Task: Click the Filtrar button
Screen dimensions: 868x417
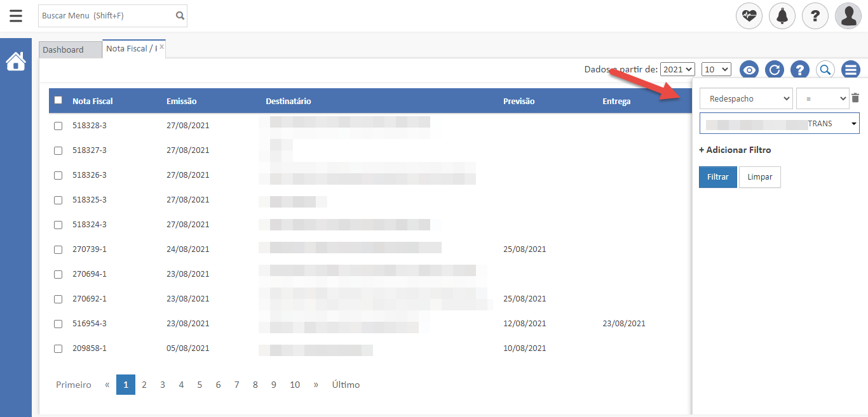Action: [717, 177]
